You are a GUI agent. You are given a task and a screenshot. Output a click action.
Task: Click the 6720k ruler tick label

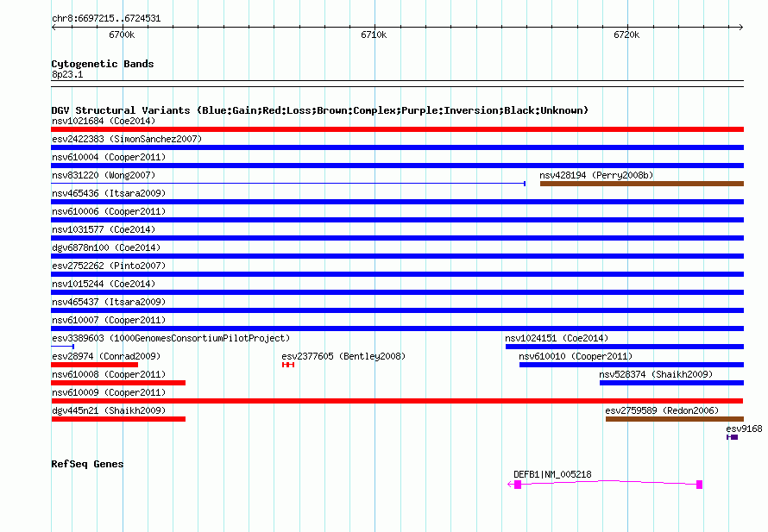(626, 34)
